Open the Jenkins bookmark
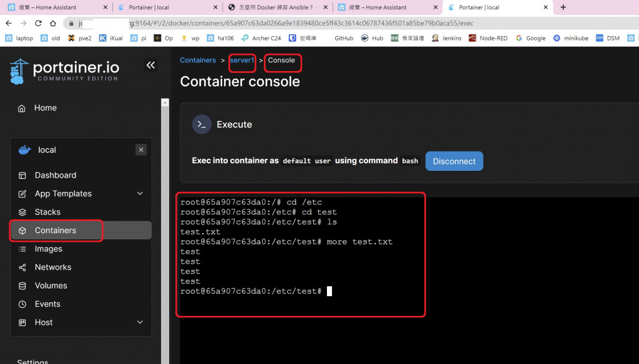Viewport: 639px width, 364px height. [447, 38]
